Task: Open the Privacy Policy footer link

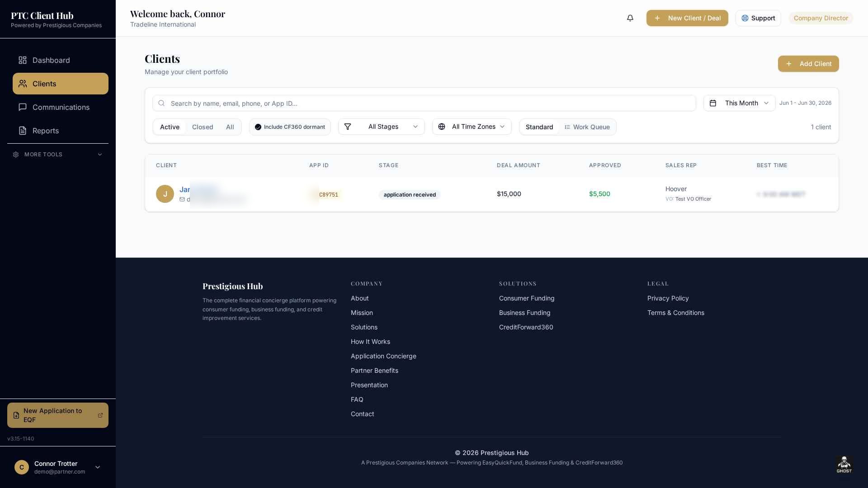Action: (x=668, y=298)
